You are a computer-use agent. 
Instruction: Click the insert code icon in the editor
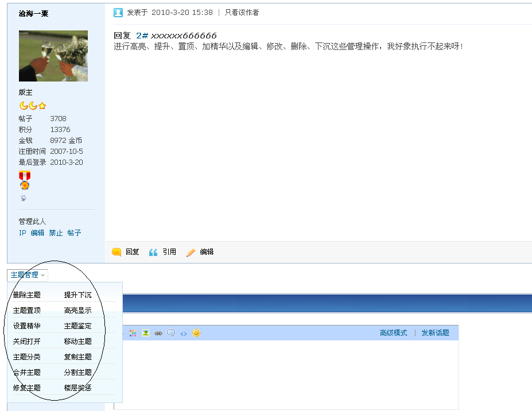pos(184,333)
